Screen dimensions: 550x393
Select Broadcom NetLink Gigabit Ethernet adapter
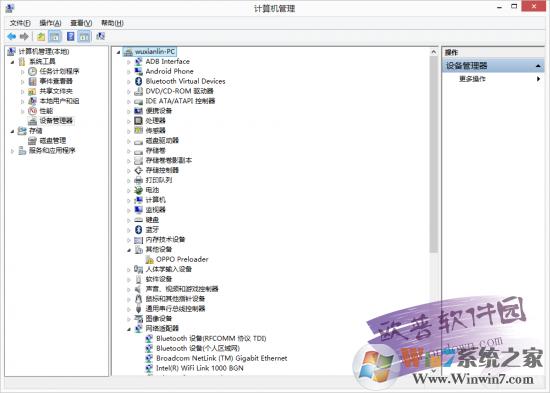tap(222, 358)
